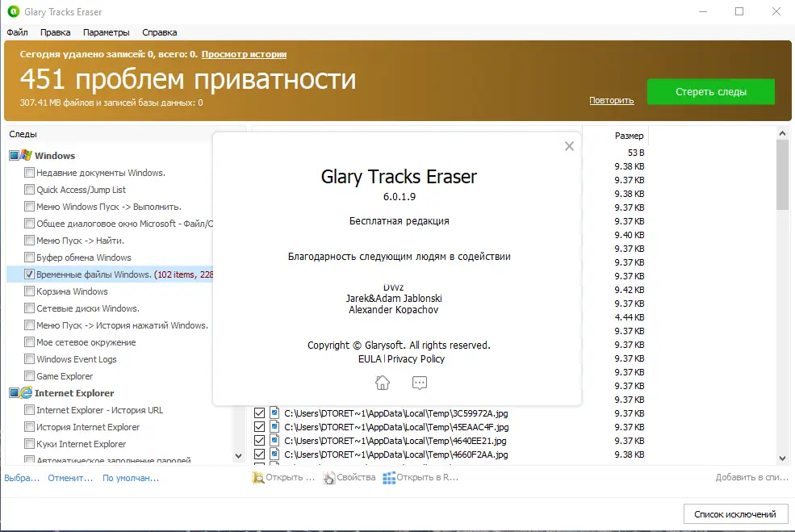The image size is (795, 532).
Task: Click the 'Список исключений' button
Action: (x=735, y=514)
